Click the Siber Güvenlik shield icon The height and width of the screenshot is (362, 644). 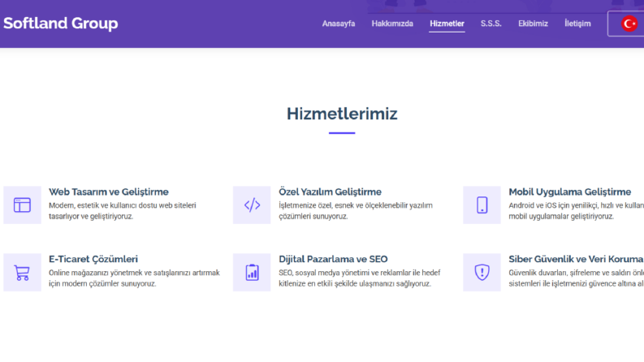482,272
